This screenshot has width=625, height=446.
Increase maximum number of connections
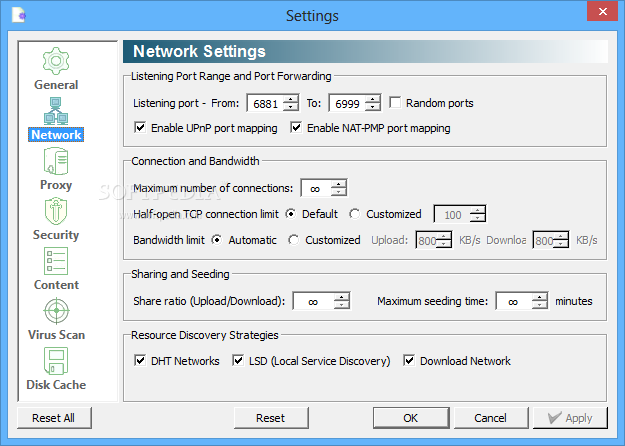tap(339, 184)
